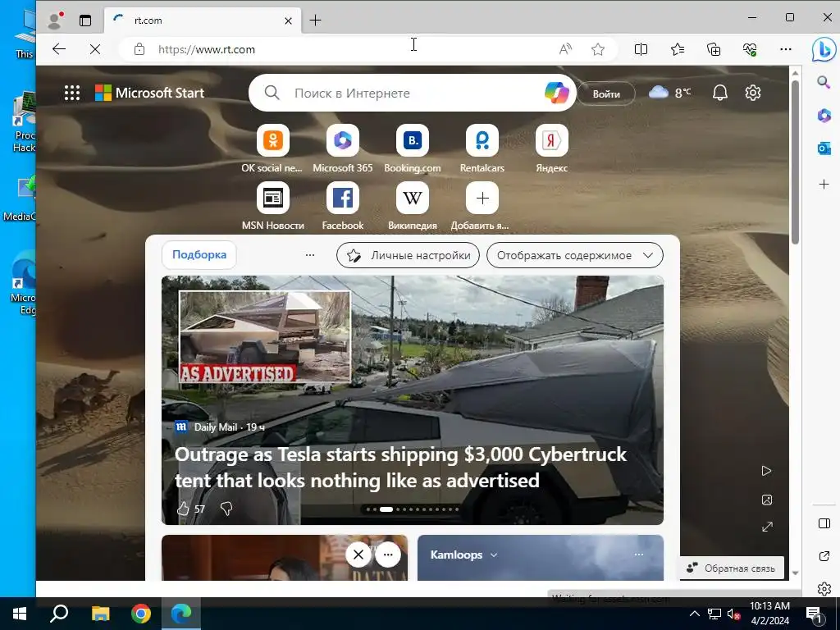The height and width of the screenshot is (630, 840).
Task: Open Collections icon in toolbar
Action: pos(714,49)
